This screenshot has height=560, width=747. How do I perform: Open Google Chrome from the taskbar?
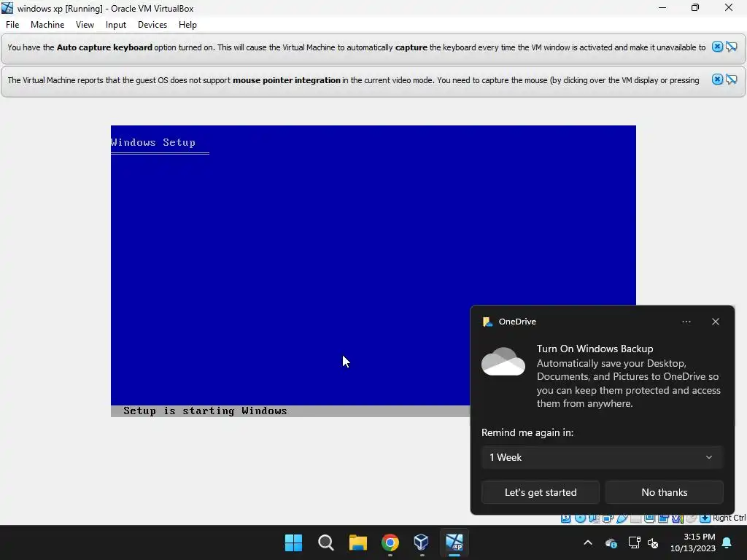tap(390, 542)
